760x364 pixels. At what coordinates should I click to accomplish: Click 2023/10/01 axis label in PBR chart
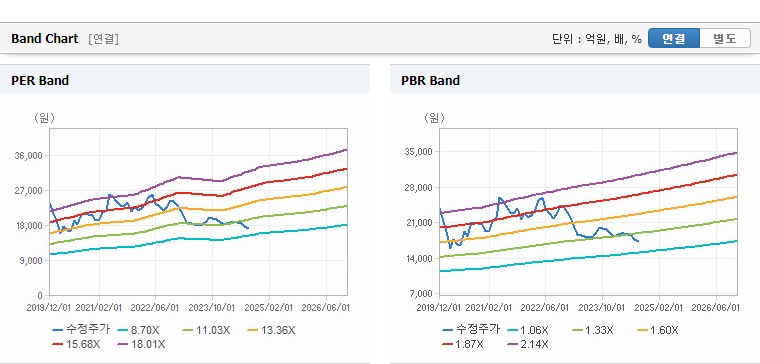[x=602, y=308]
